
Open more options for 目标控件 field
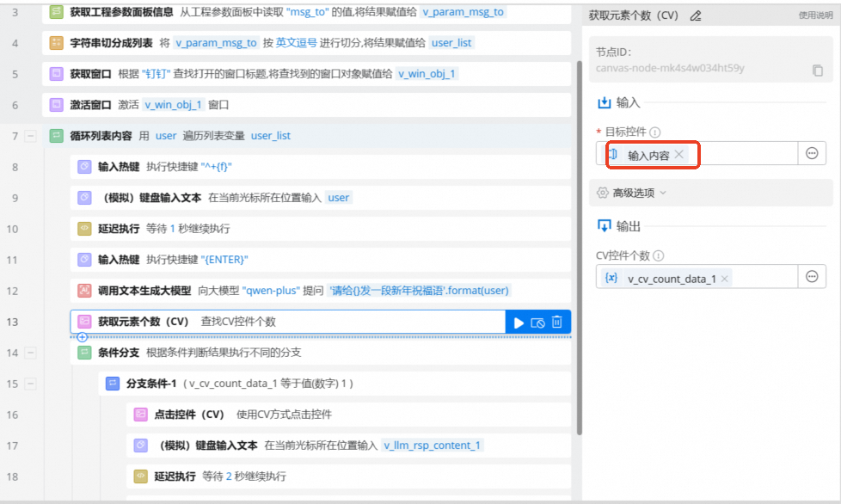click(x=812, y=153)
